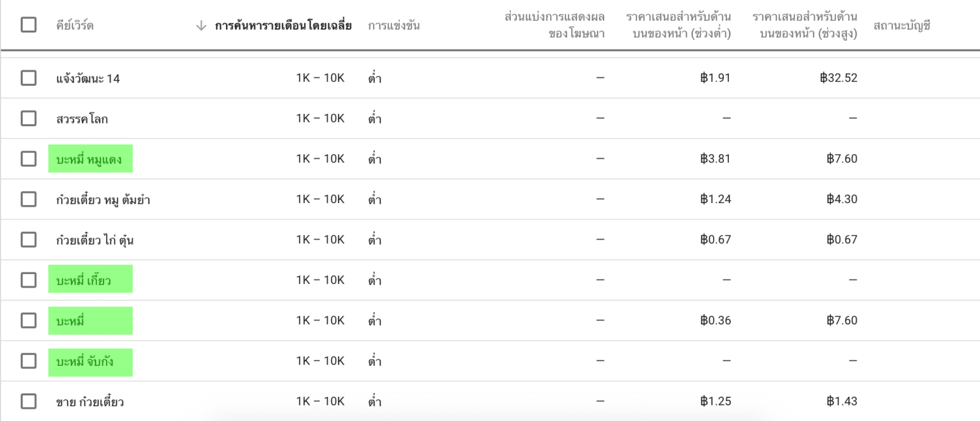
Task: Sort by top-of-page bid ช่วงต่ำ header
Action: tap(679, 25)
